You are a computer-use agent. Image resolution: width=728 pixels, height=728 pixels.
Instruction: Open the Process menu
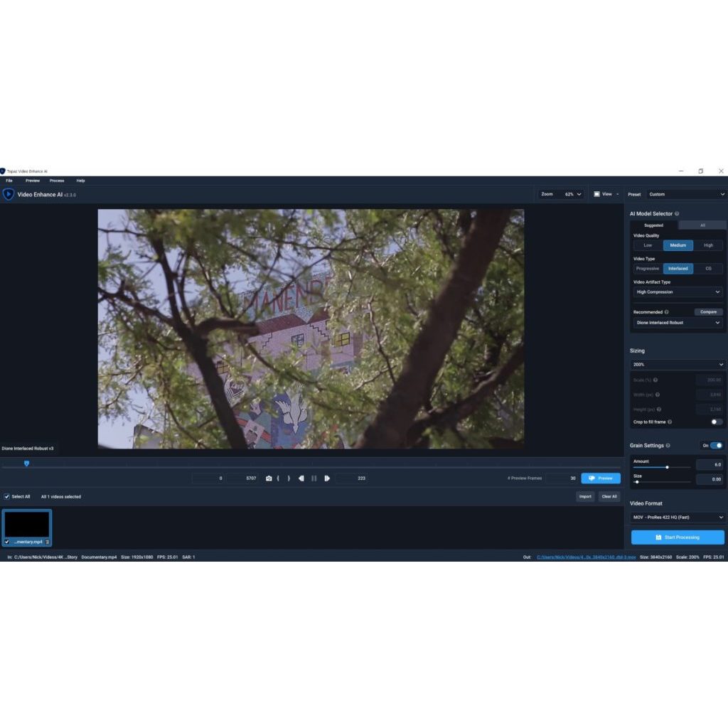click(57, 181)
